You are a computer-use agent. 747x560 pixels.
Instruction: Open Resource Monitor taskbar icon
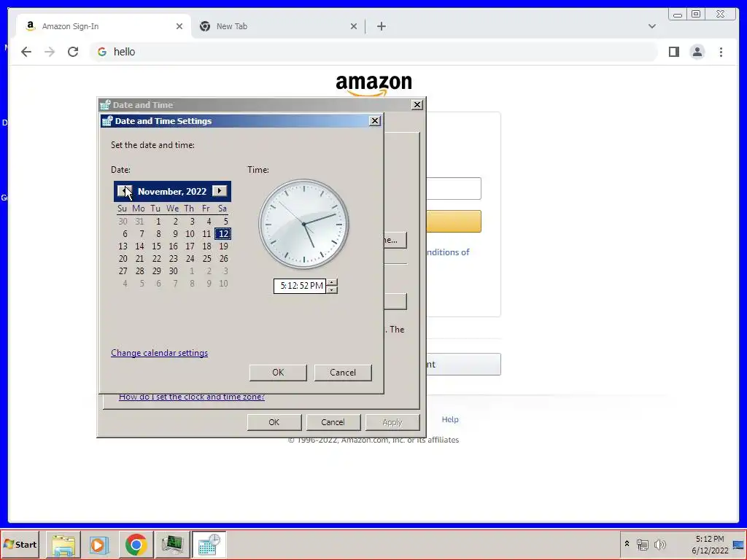coord(172,545)
